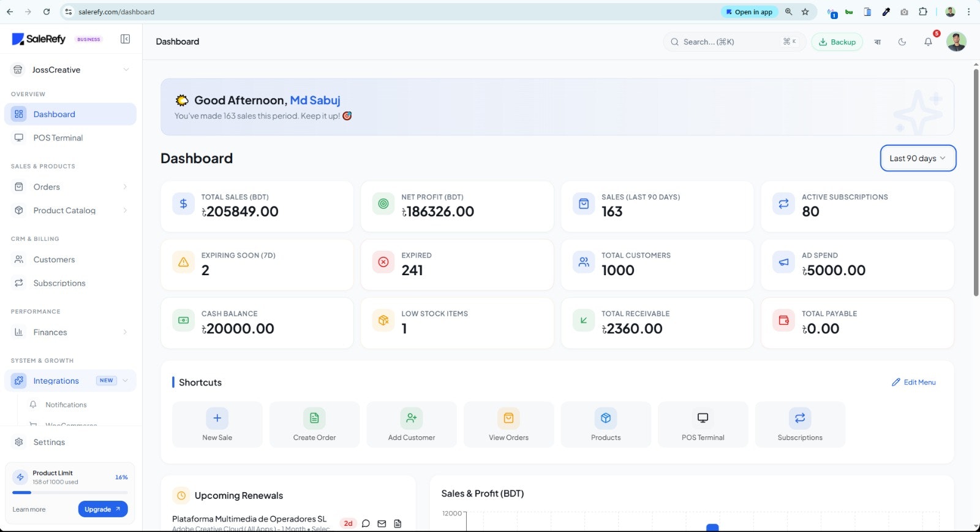Expand the Product Catalog chevron
Image resolution: width=980 pixels, height=532 pixels.
coord(125,210)
